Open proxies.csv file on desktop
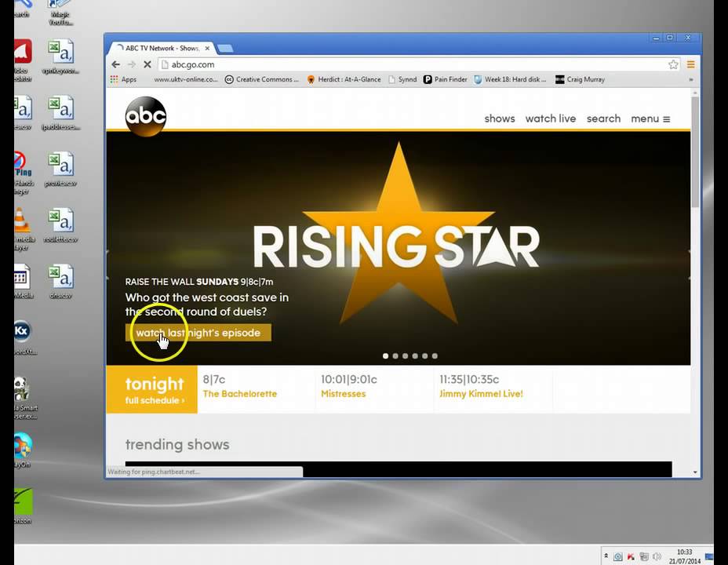This screenshot has width=728, height=565. [60, 169]
